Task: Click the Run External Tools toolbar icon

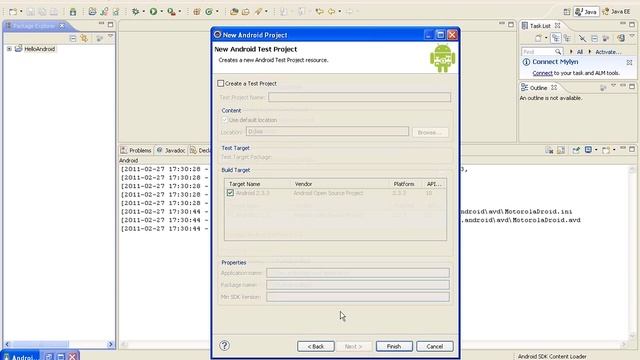Action: 172,12
